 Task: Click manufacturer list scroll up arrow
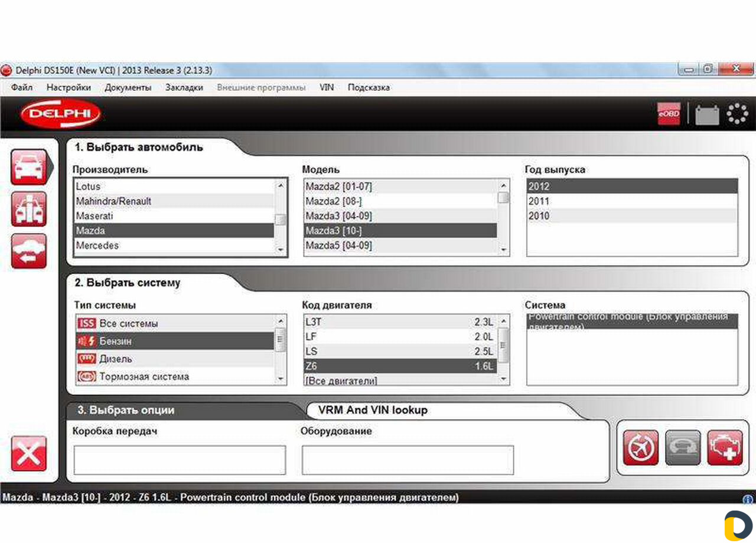tap(281, 185)
